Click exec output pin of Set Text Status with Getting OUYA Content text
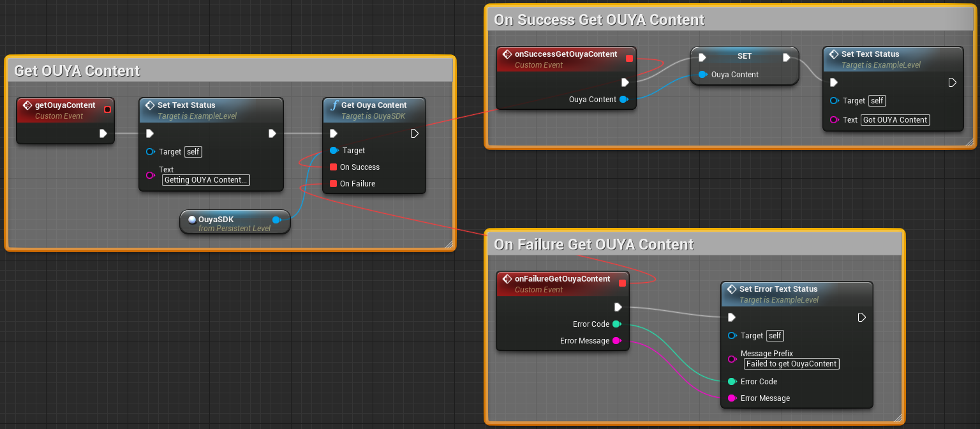980x429 pixels. (272, 133)
